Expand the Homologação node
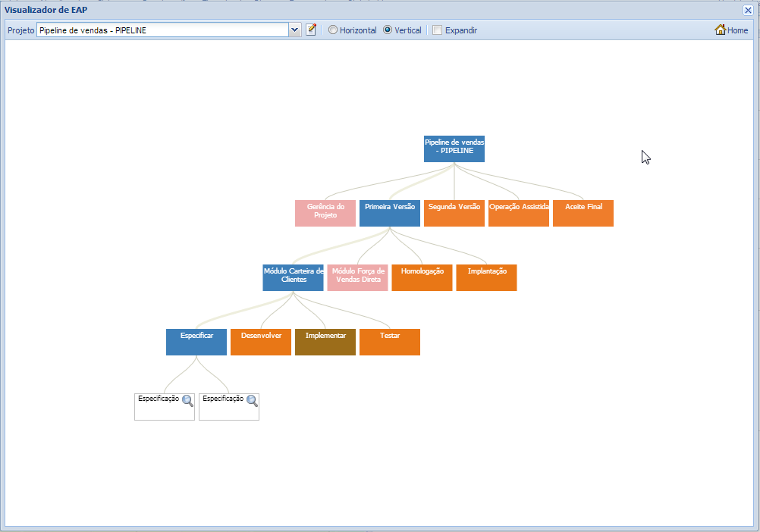Viewport: 760px width, 532px height. [422, 278]
